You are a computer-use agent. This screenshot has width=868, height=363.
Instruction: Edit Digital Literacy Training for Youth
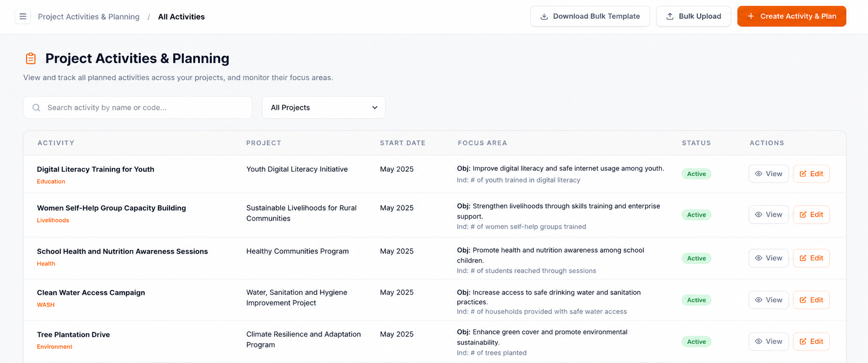[x=811, y=174]
